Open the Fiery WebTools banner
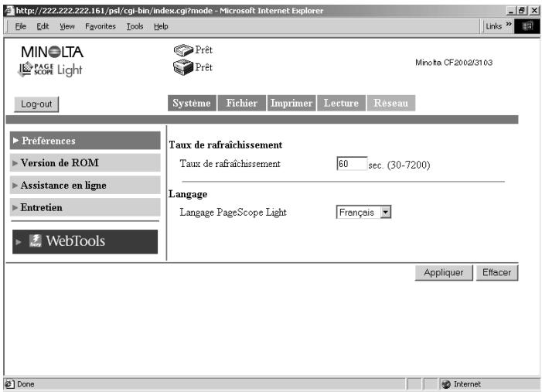Image resolution: width=542 pixels, height=392 pixels. coord(85,241)
